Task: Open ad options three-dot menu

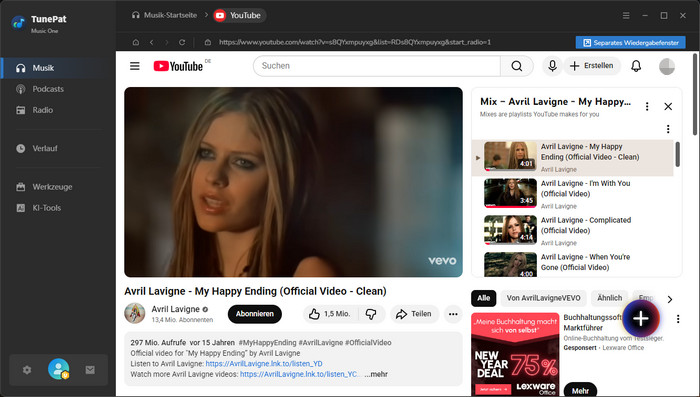Action: pos(678,319)
